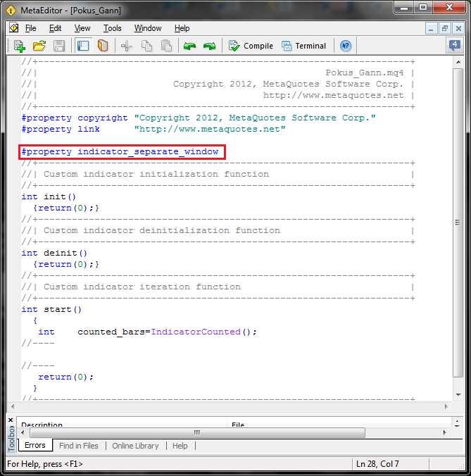
Task: Click toolbox horizontal scroll right arrow
Action: (x=444, y=432)
